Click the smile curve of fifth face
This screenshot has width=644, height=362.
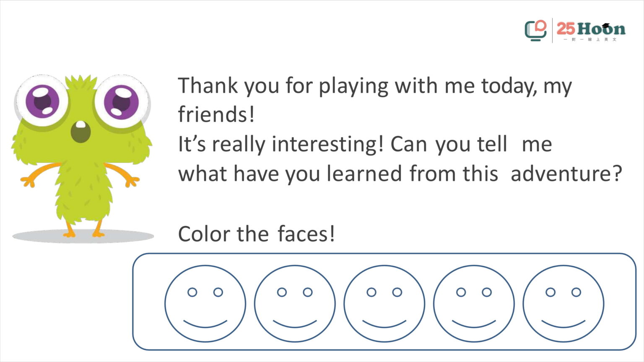[563, 324]
